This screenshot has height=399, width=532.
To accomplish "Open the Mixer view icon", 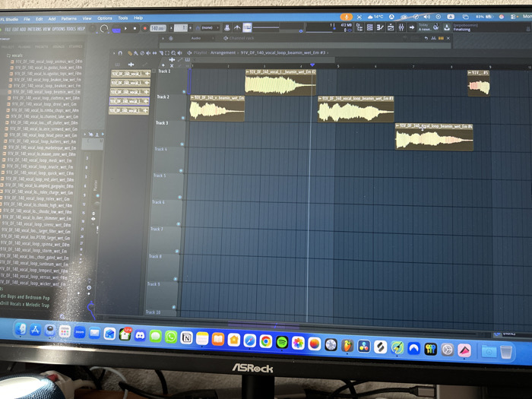I will 401,27.
